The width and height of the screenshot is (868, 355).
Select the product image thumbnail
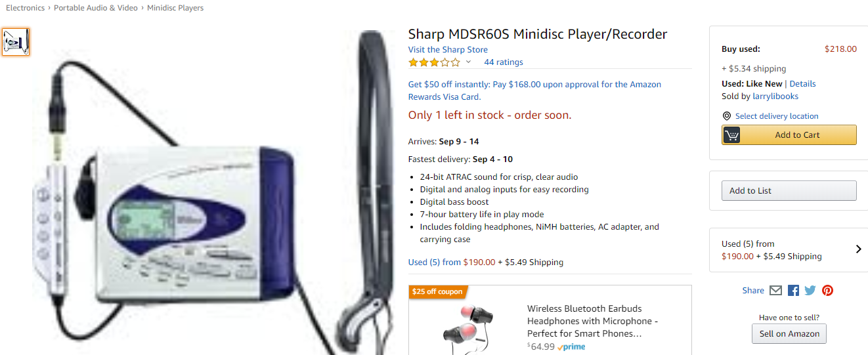pos(16,42)
